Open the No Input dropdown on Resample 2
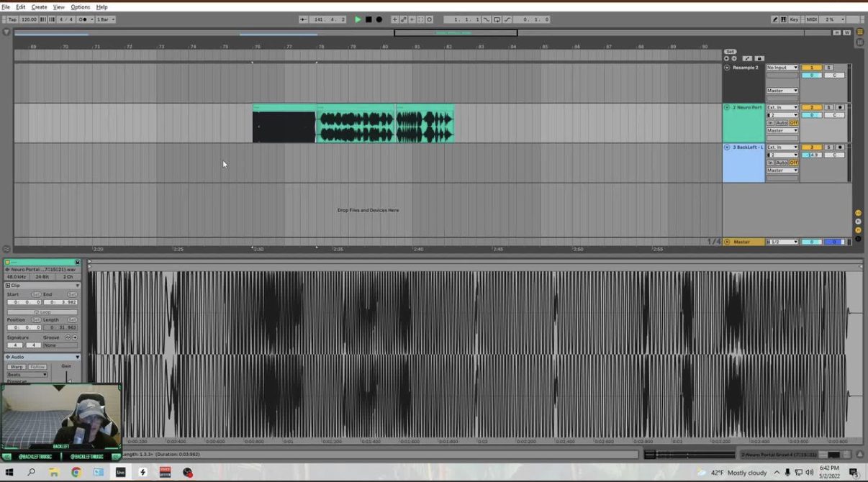 click(782, 68)
